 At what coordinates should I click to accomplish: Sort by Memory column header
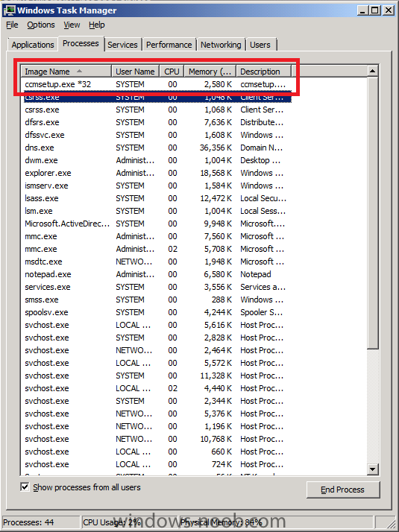coord(210,72)
